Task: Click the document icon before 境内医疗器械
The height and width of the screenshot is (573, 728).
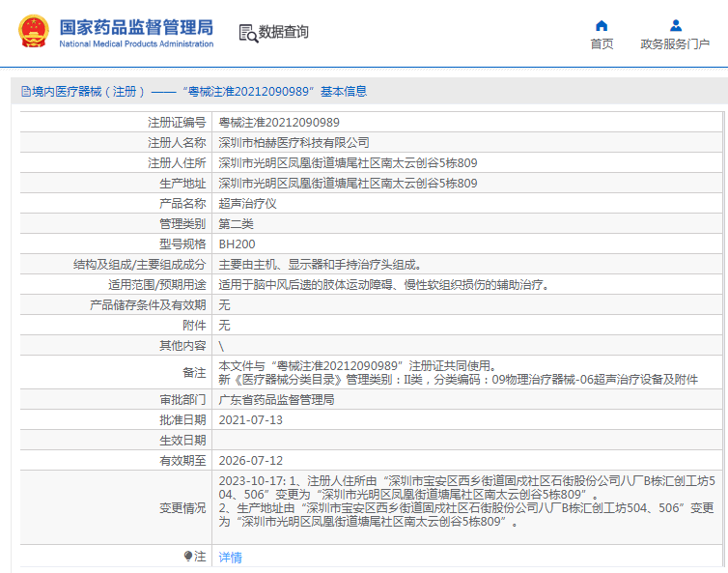Action: click(26, 92)
